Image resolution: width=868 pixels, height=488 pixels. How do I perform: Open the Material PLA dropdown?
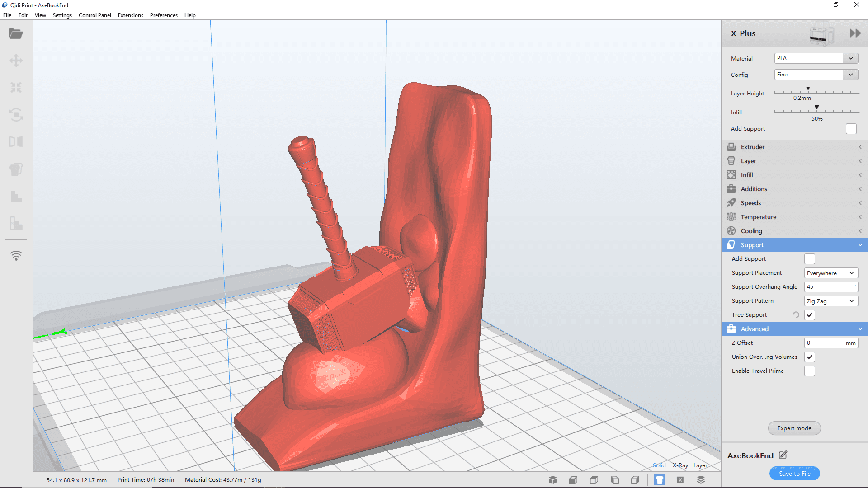click(816, 58)
